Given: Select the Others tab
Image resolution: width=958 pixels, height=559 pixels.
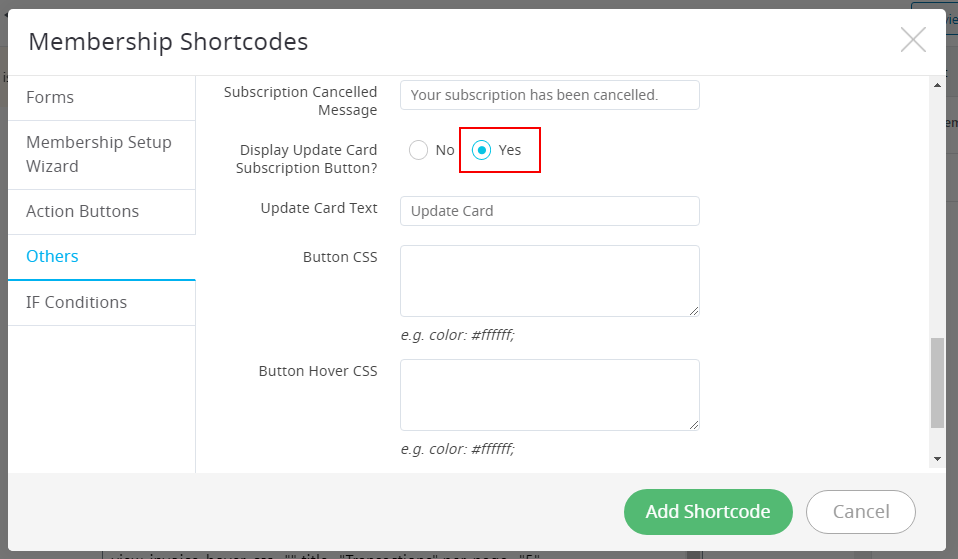Looking at the screenshot, I should coord(101,257).
